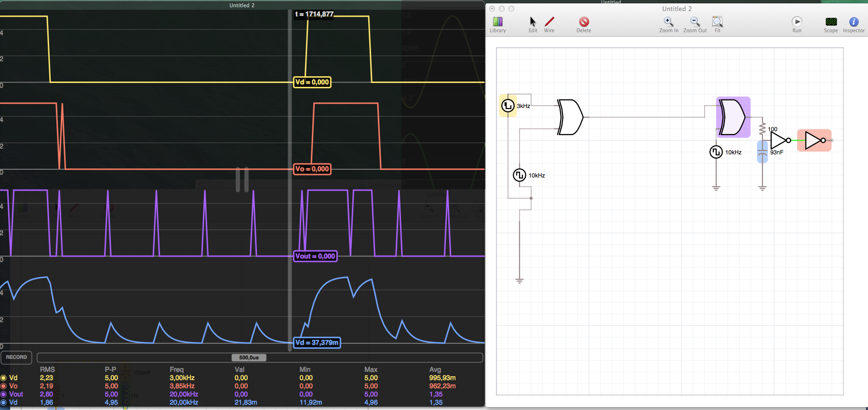Toggle the yellow Vd signal indicator

pos(4,378)
